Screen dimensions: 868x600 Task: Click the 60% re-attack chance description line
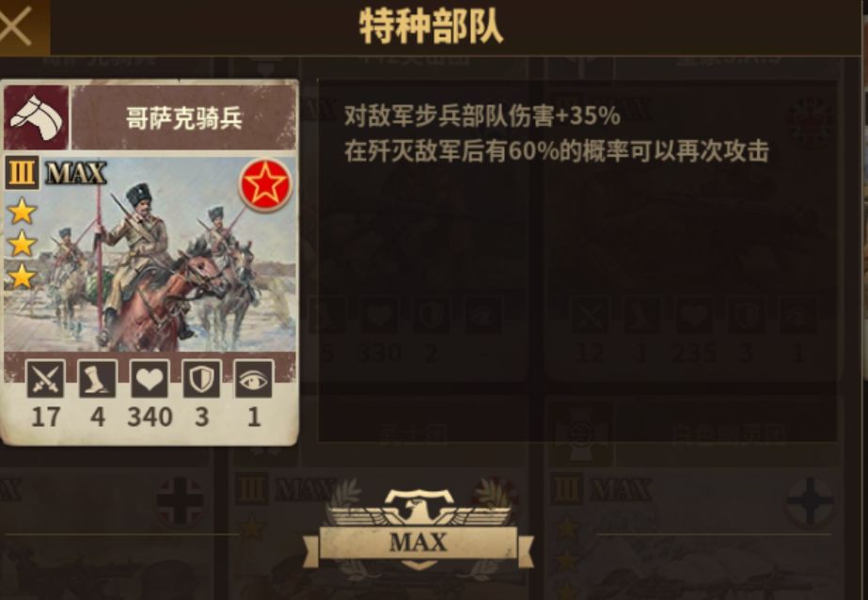pos(557,151)
